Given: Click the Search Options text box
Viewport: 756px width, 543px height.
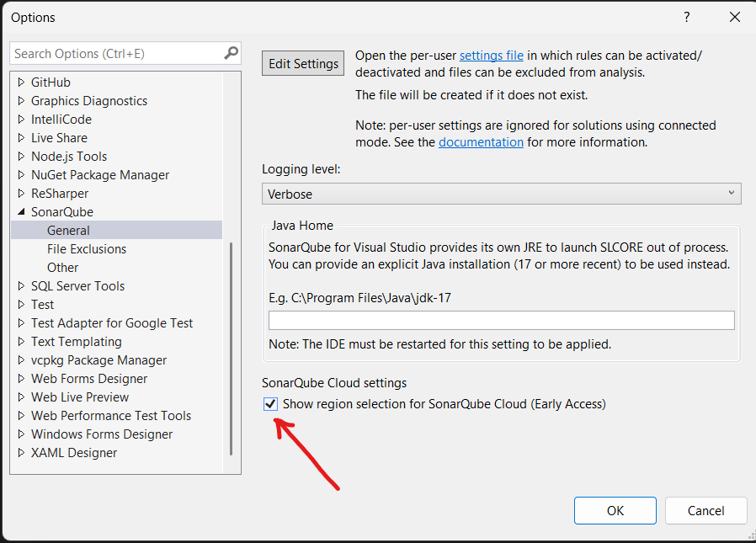Looking at the screenshot, I should [118, 53].
